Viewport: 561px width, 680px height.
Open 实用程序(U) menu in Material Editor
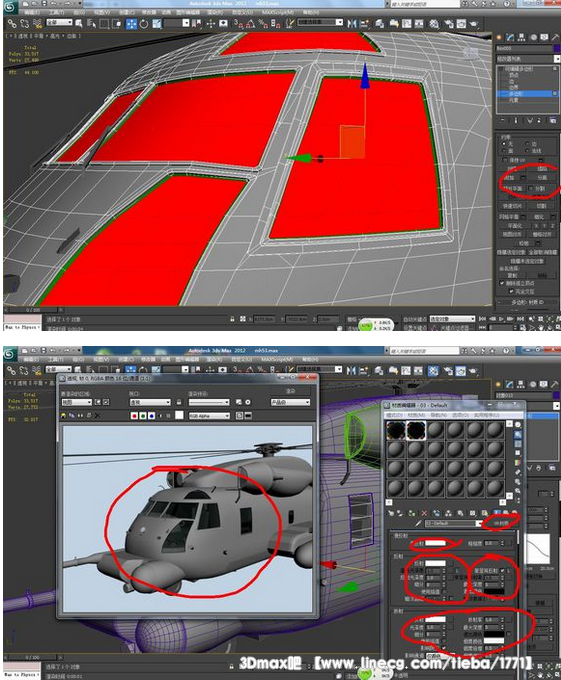[487, 415]
